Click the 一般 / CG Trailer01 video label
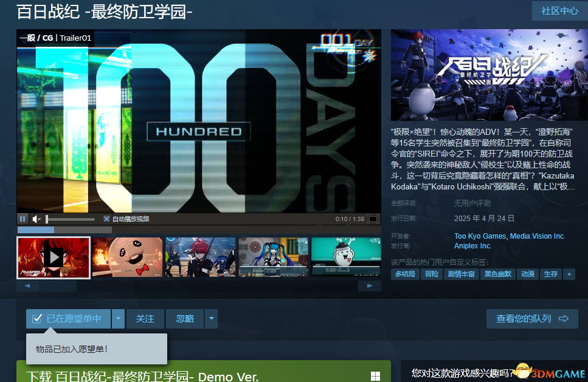This screenshot has width=588, height=382. (55, 38)
